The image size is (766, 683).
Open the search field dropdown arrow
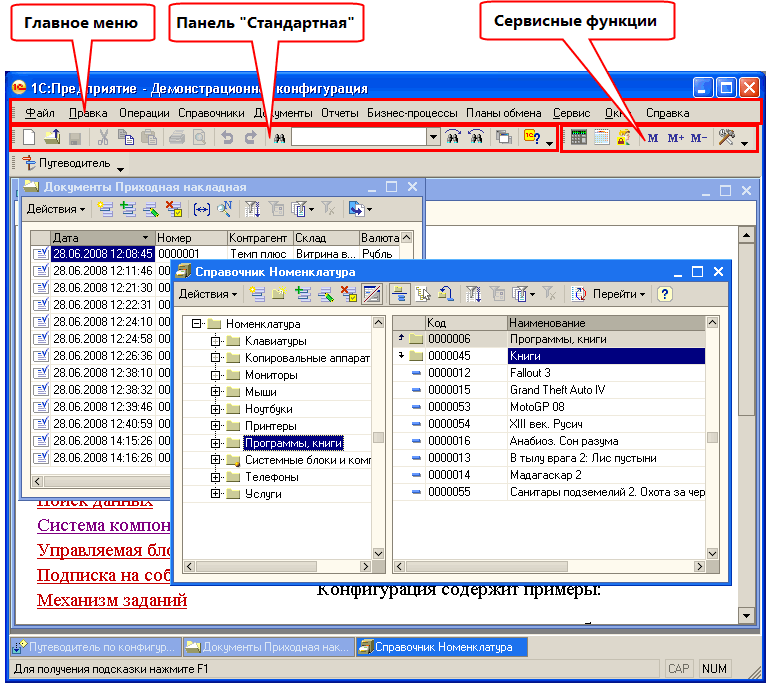(x=433, y=138)
